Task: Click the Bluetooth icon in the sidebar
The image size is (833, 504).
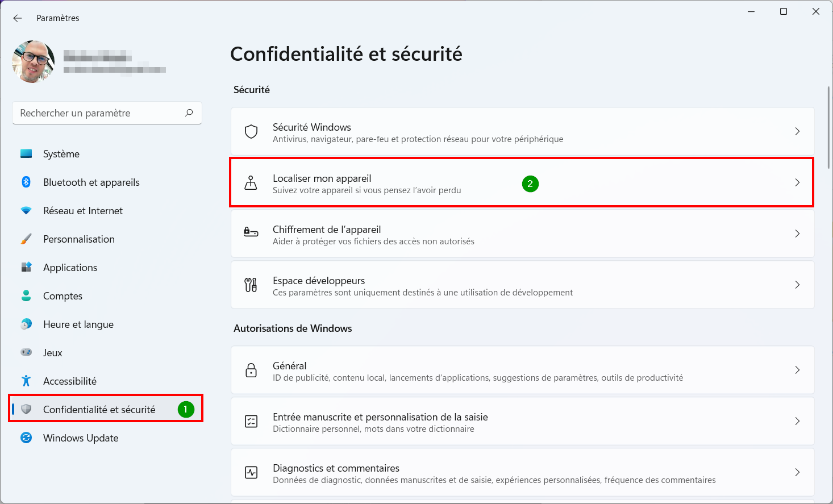Action: (x=26, y=182)
